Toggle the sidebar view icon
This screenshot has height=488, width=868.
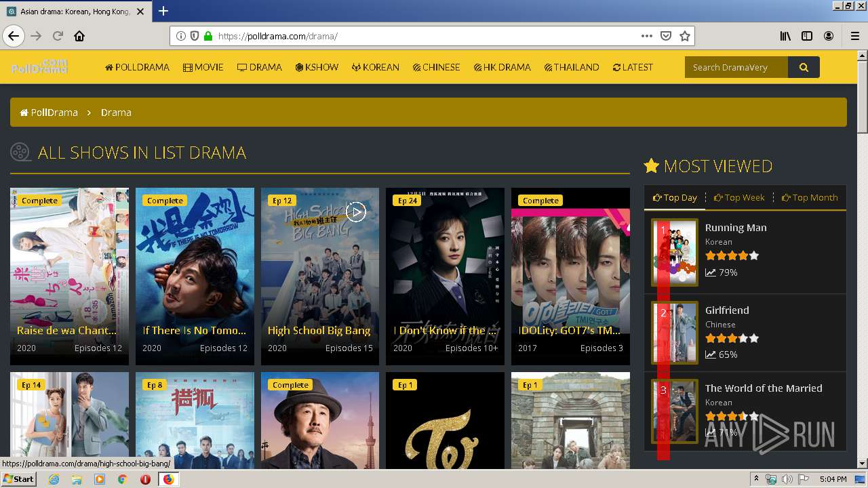coord(807,36)
